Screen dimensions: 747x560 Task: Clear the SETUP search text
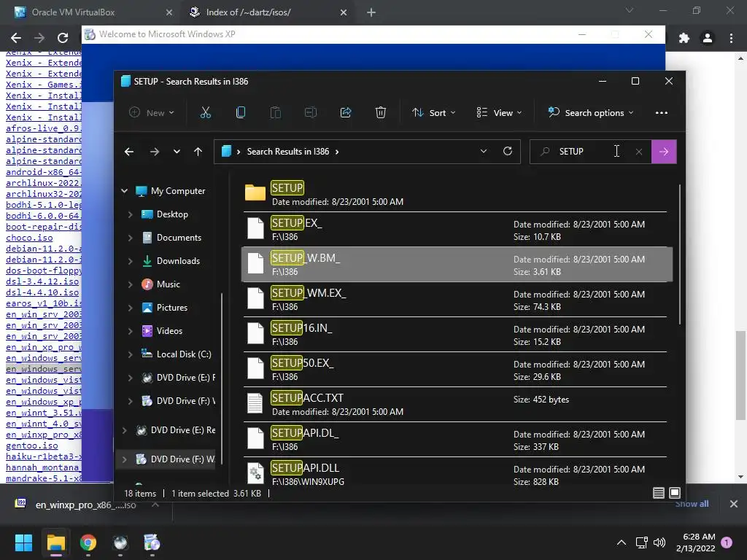639,152
